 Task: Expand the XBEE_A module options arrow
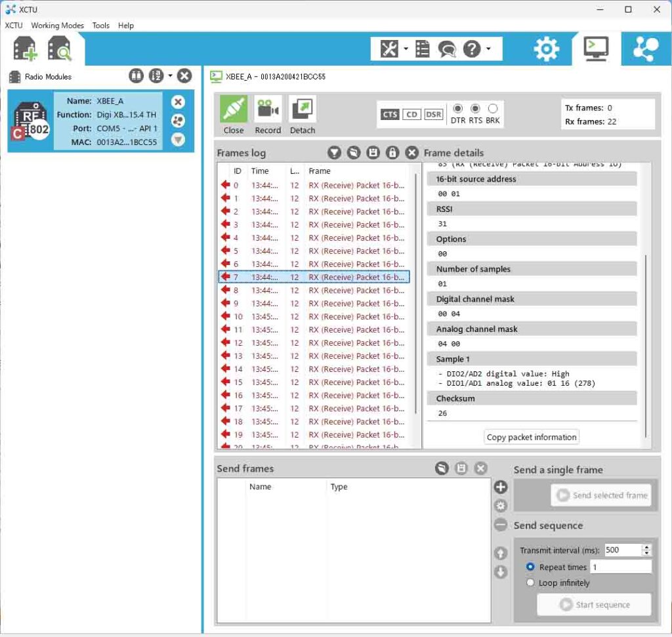click(178, 140)
